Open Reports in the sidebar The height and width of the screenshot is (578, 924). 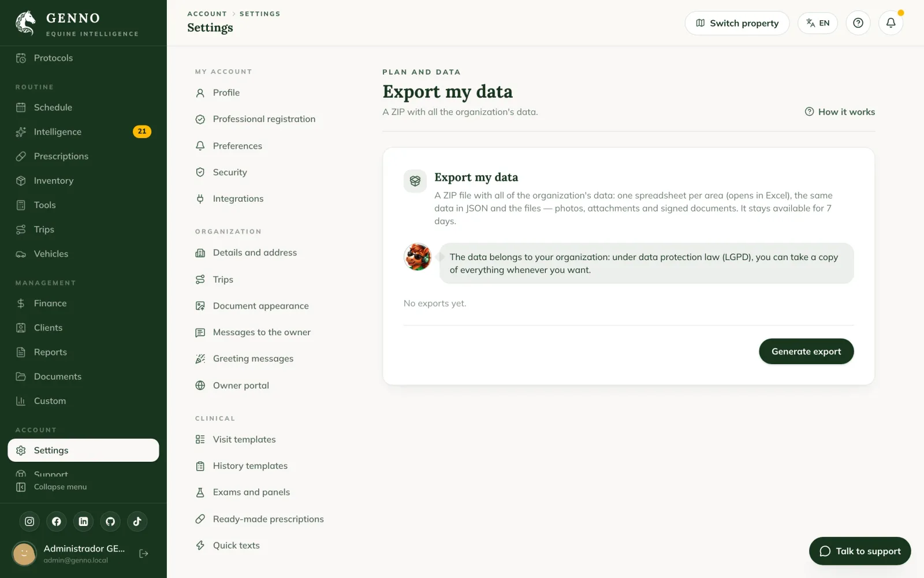[83, 352]
